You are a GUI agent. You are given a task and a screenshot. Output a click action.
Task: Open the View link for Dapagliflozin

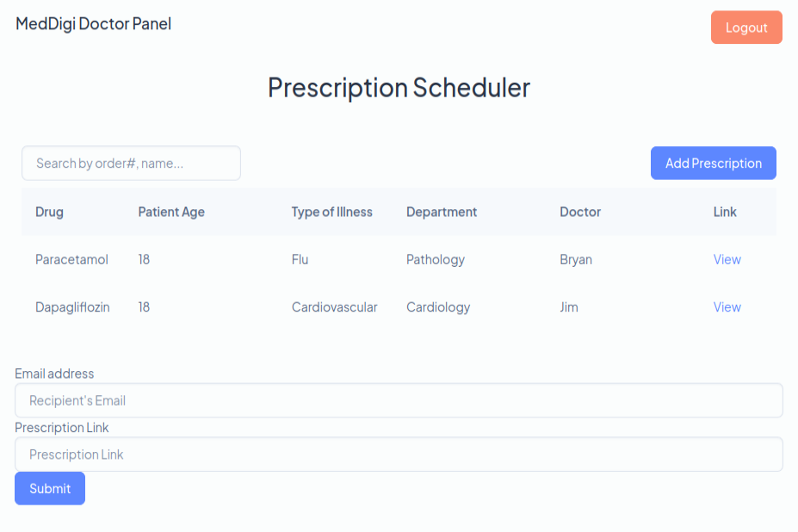point(727,307)
